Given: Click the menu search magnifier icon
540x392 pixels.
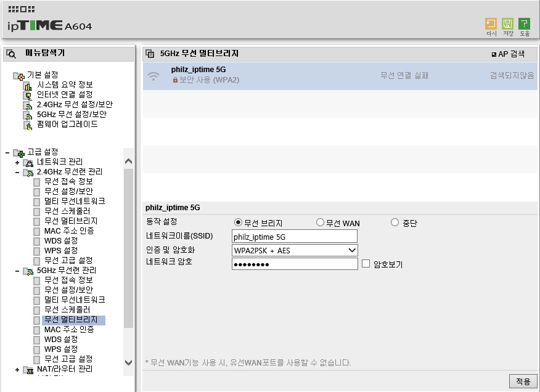Looking at the screenshot, I should click(x=11, y=54).
